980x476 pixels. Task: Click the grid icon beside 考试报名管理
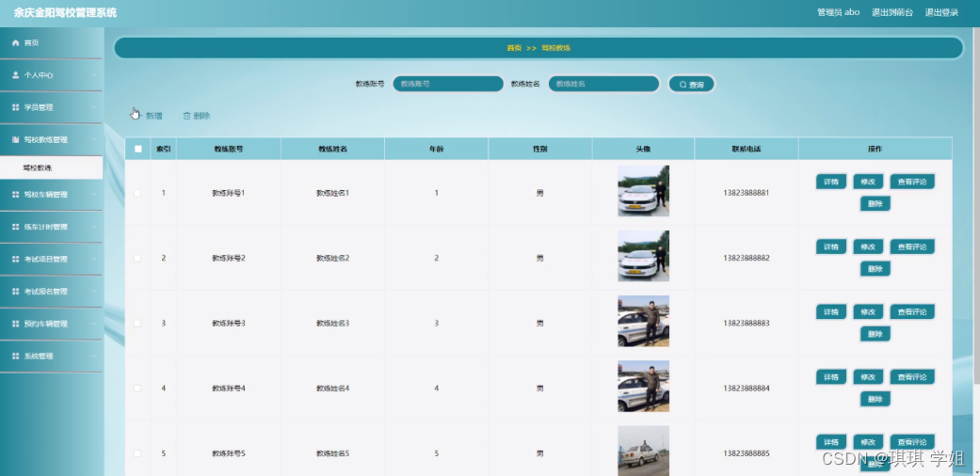pos(16,292)
